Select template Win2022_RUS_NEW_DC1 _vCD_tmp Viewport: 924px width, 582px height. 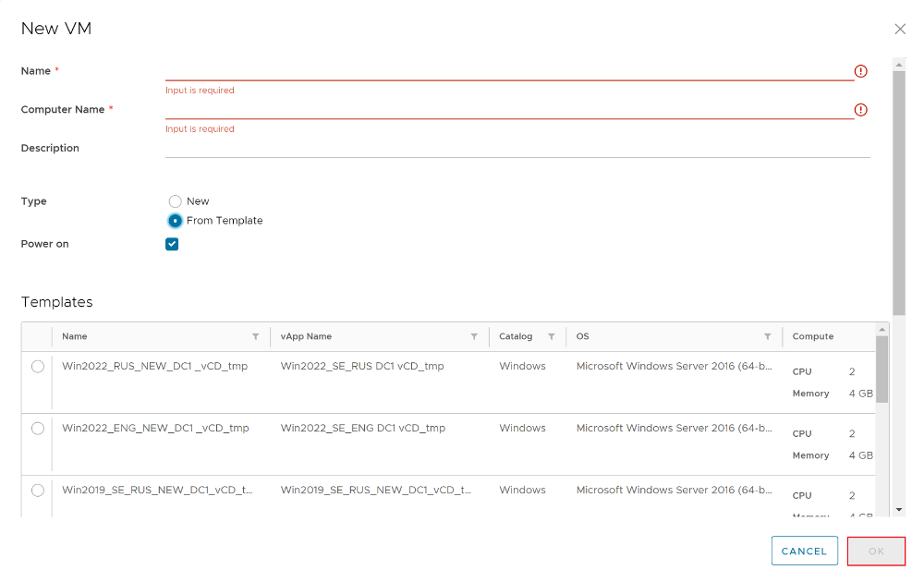pyautogui.click(x=38, y=367)
